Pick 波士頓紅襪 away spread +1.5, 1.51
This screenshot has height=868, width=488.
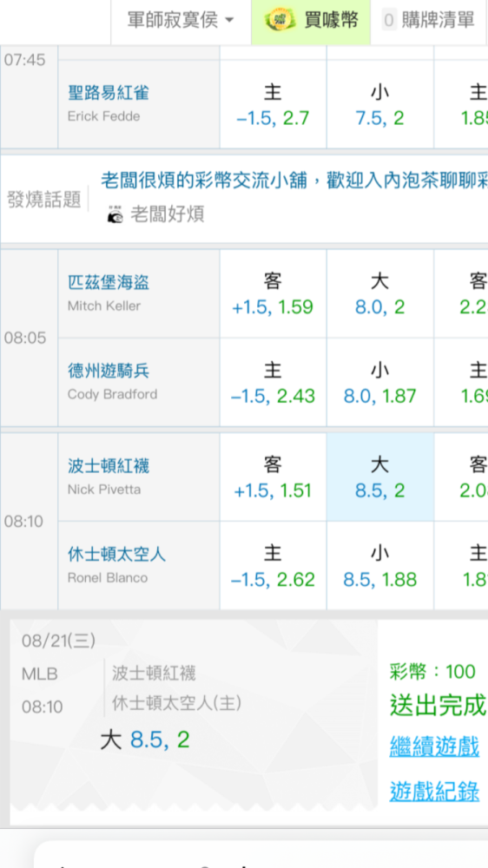tap(273, 477)
